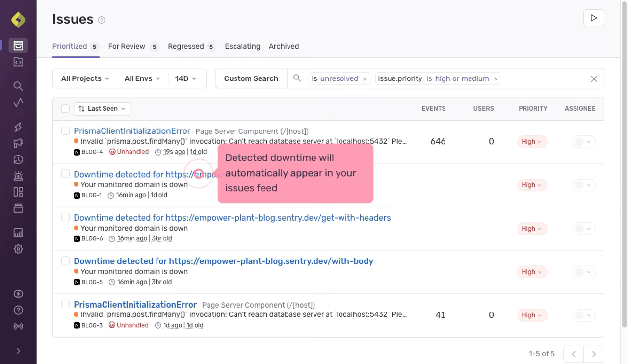Open the assignee dropdown for BLOG-1
Image resolution: width=628 pixels, height=364 pixels.
(x=584, y=185)
